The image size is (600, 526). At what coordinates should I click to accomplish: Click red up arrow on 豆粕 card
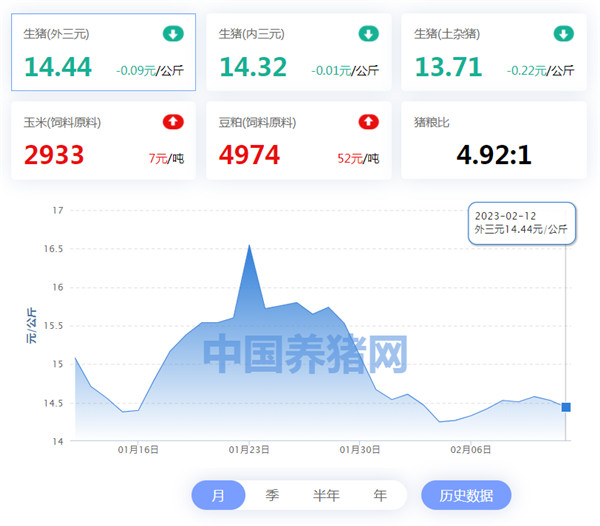369,122
